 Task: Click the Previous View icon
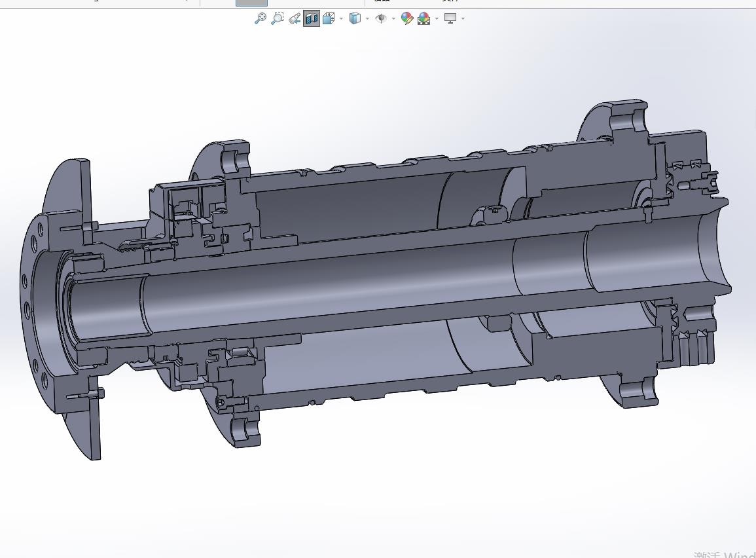(295, 19)
